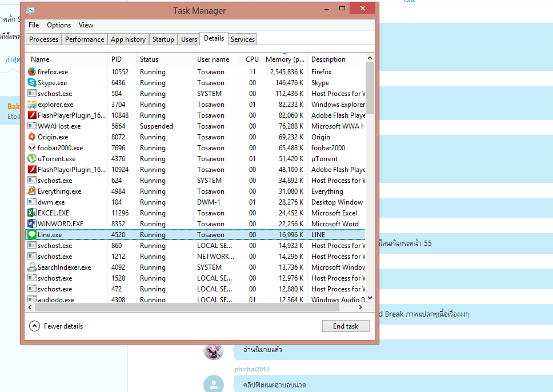Click the vertical scrollbar thumb
Image resolution: width=553 pixels, height=392 pixels.
[x=370, y=88]
